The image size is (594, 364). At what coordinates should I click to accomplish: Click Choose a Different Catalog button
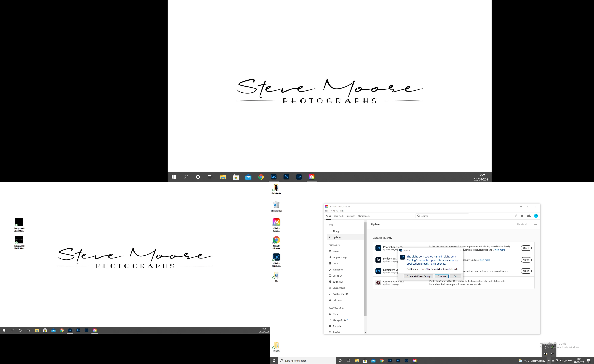tap(418, 276)
